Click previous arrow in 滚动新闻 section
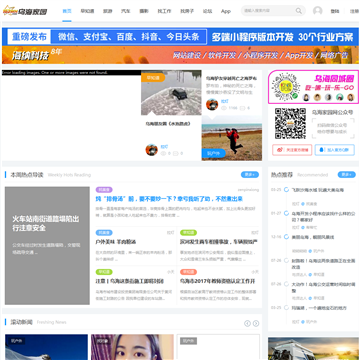360x360 pixels. click(247, 323)
